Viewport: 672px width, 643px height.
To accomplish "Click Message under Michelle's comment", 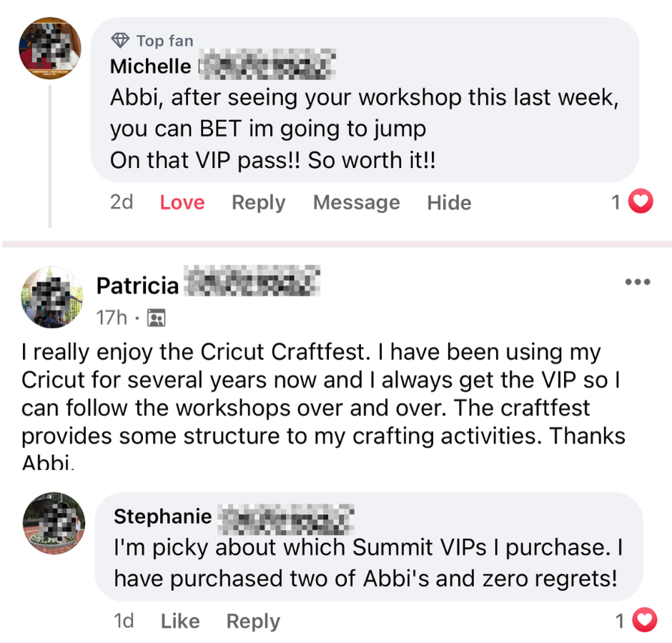I will point(356,202).
